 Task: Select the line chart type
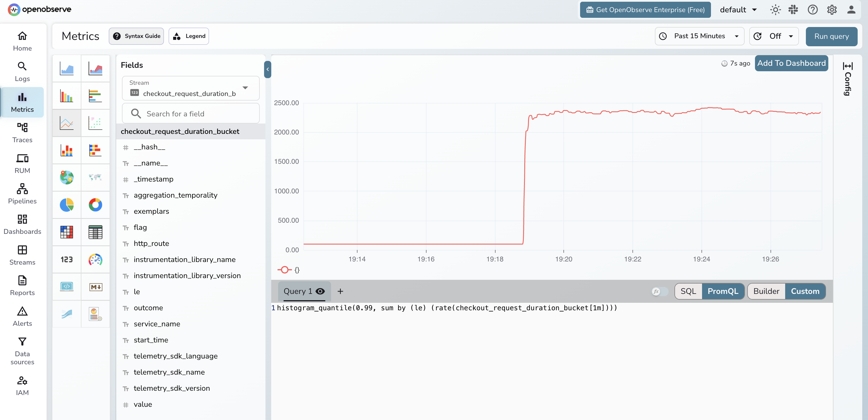tap(67, 123)
